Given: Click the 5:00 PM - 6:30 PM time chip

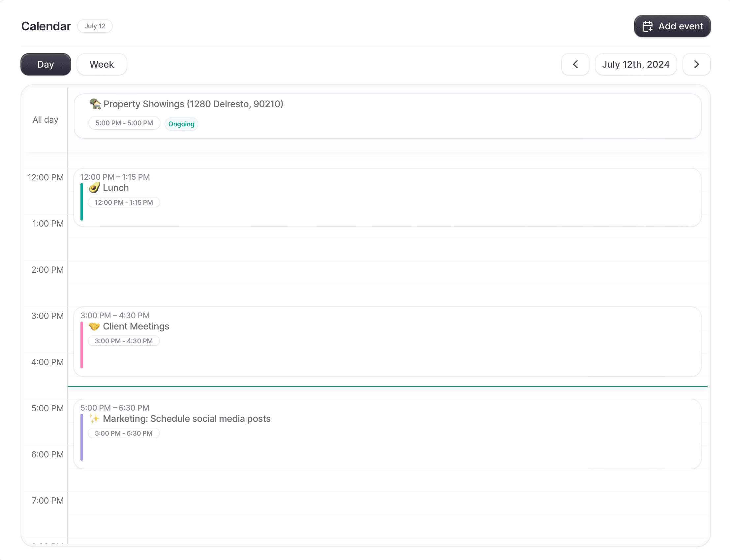Looking at the screenshot, I should pyautogui.click(x=124, y=433).
